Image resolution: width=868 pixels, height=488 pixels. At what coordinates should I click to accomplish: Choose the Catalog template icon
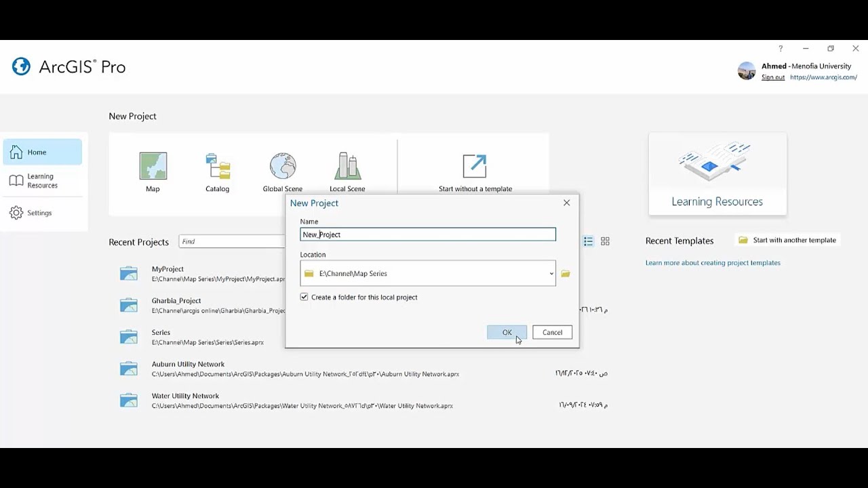click(x=218, y=166)
